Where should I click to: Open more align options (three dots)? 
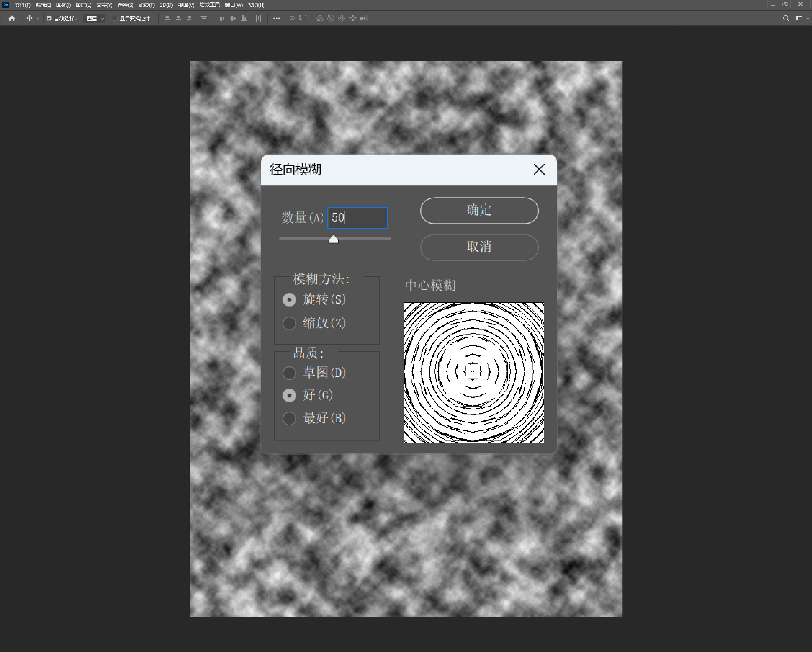(276, 18)
